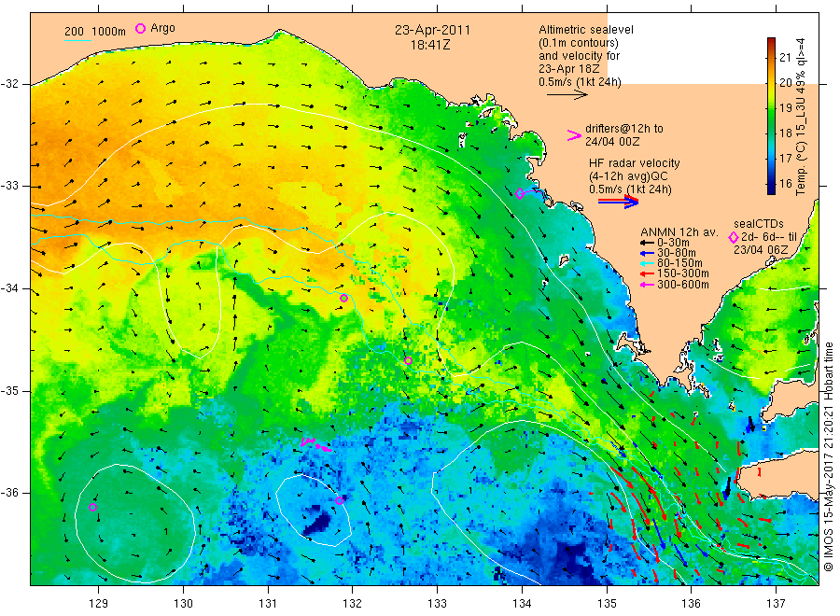This screenshot has height=616, width=840.
Task: Click the longitude axis label 137
Action: pyautogui.click(x=776, y=604)
